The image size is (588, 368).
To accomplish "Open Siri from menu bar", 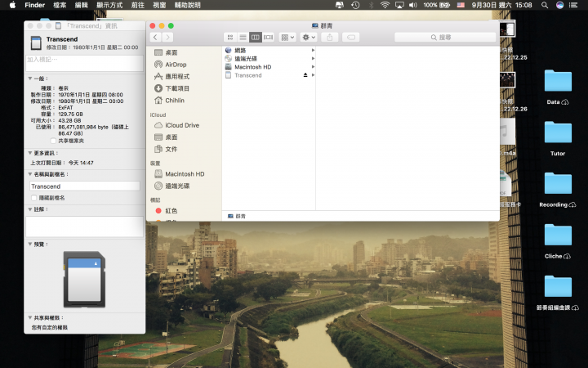I will (559, 5).
